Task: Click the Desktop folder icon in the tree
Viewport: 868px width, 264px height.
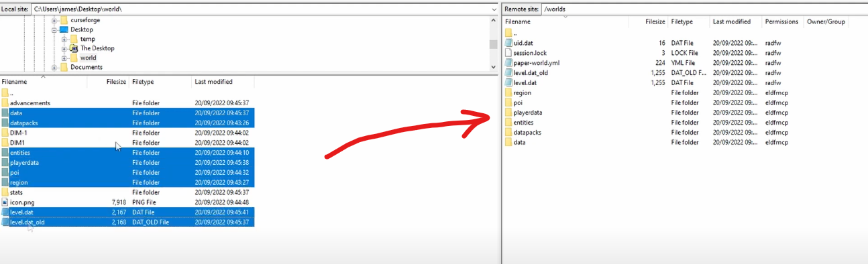Action: point(64,29)
